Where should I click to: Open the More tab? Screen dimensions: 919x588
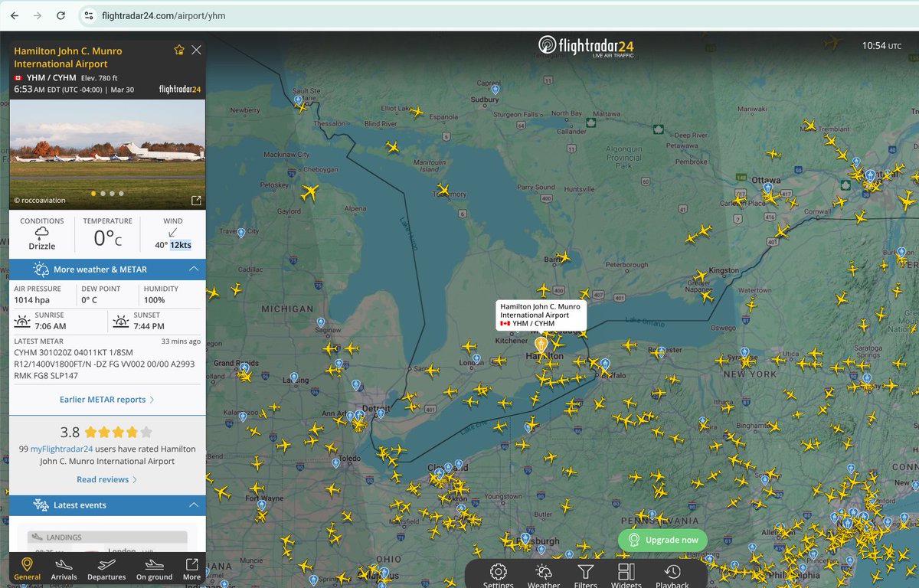[191, 569]
